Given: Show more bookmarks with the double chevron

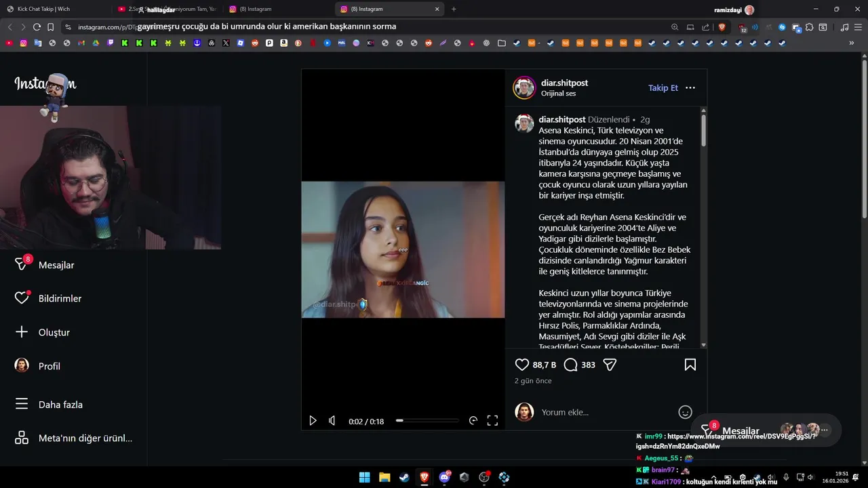Looking at the screenshot, I should [852, 43].
